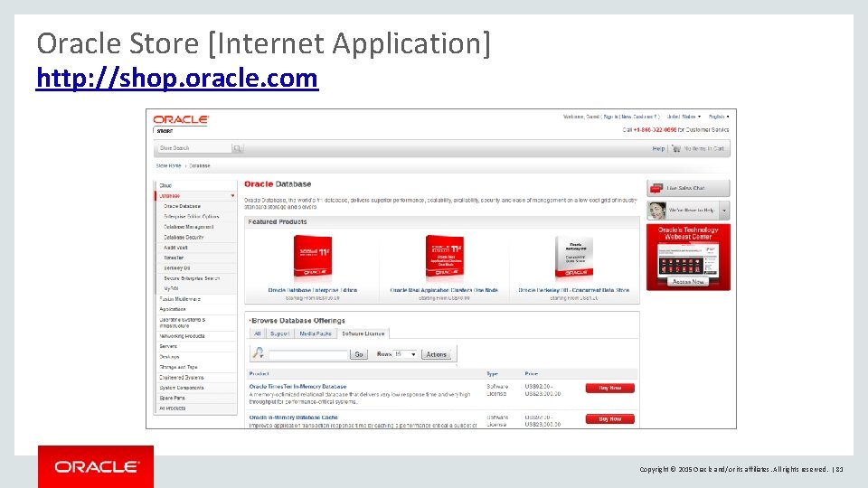The width and height of the screenshot is (868, 488).
Task: Start a Live Sales Chat
Action: 688,188
